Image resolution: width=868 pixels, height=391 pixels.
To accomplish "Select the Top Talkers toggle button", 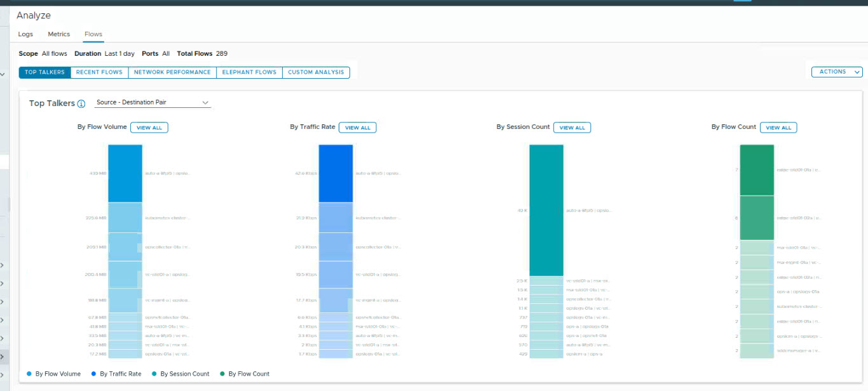I will point(44,72).
